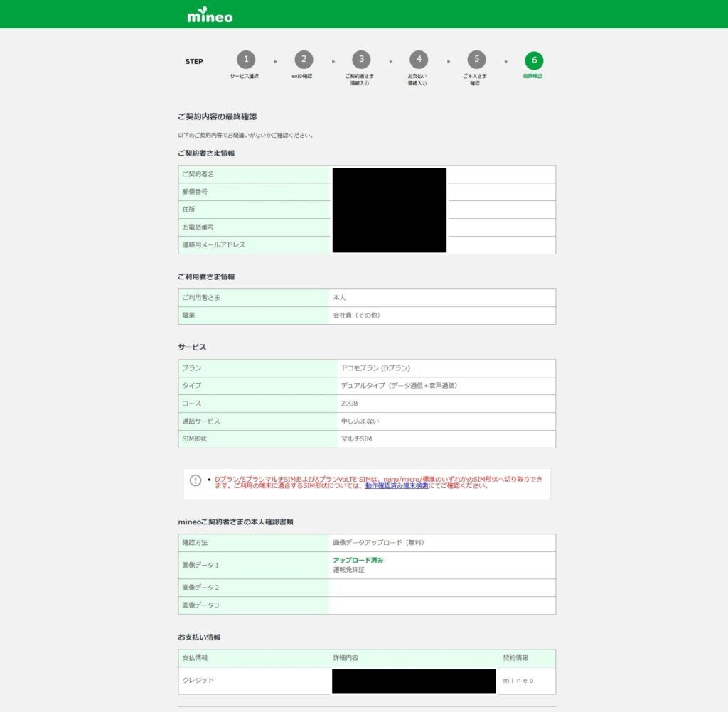Click step 3 contractor info circle
Screen dimensions: 728x712
361,60
